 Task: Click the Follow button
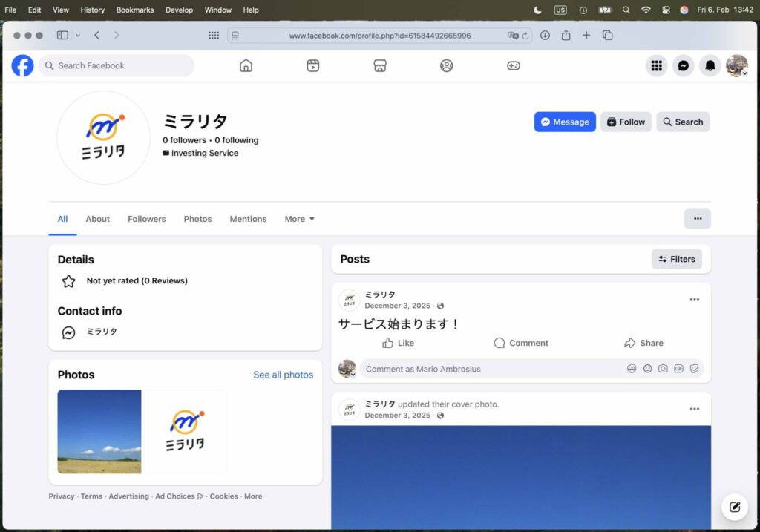pos(626,122)
